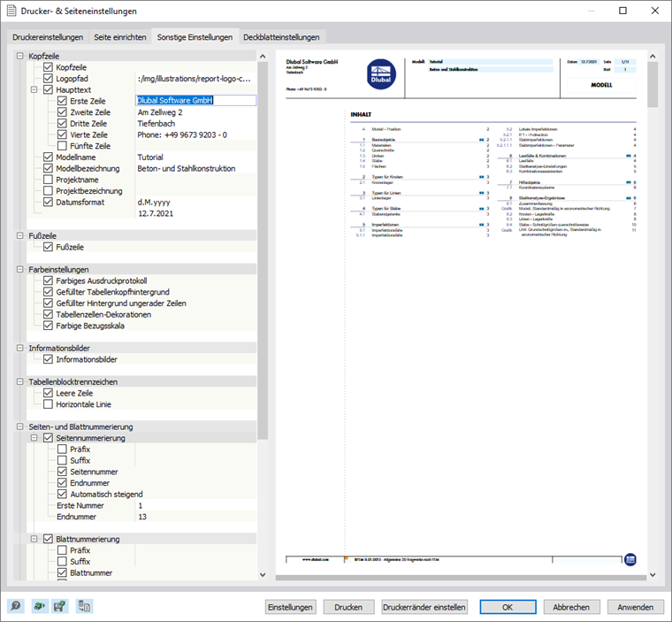This screenshot has height=622, width=672.
Task: Switch to Seite einrichten tab
Action: click(x=120, y=37)
